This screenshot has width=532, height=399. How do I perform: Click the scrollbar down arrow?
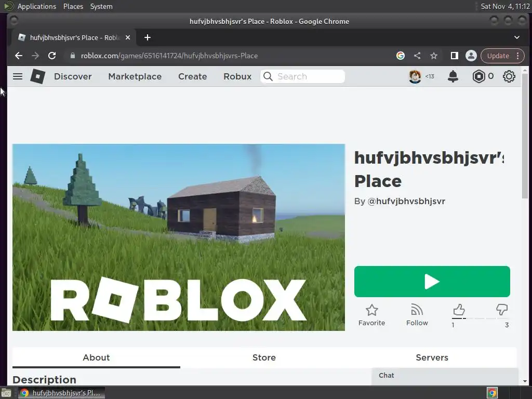tap(525, 381)
